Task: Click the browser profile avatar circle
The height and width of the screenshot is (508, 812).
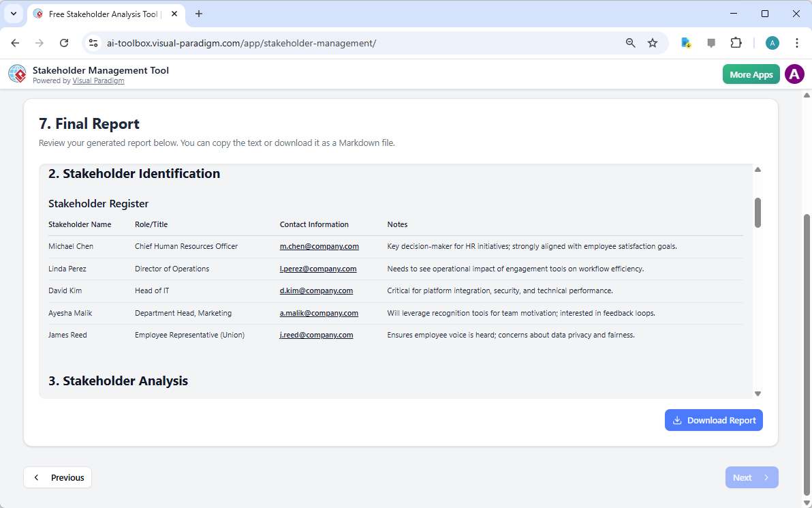Action: pyautogui.click(x=772, y=42)
